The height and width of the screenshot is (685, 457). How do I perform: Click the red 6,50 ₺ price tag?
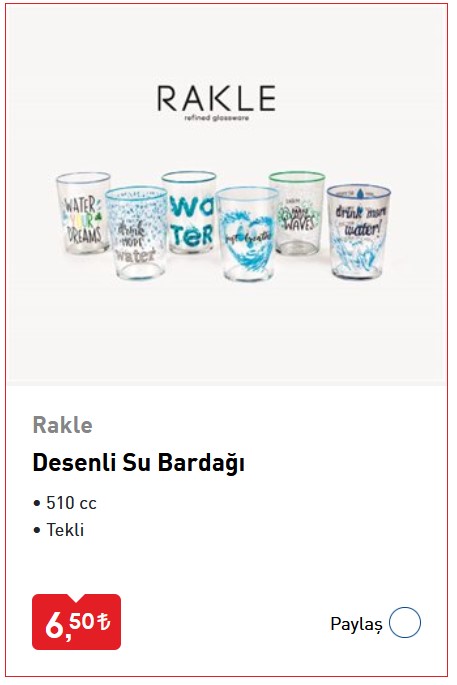[76, 622]
